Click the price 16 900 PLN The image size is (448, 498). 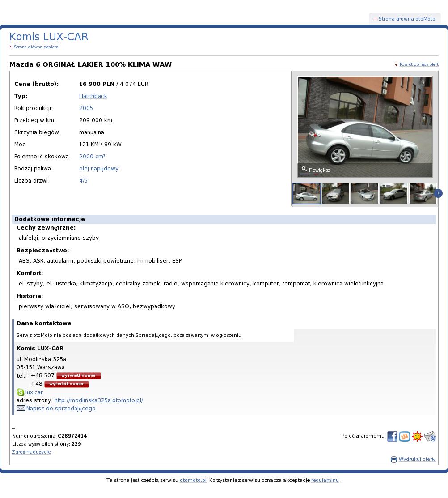[97, 84]
